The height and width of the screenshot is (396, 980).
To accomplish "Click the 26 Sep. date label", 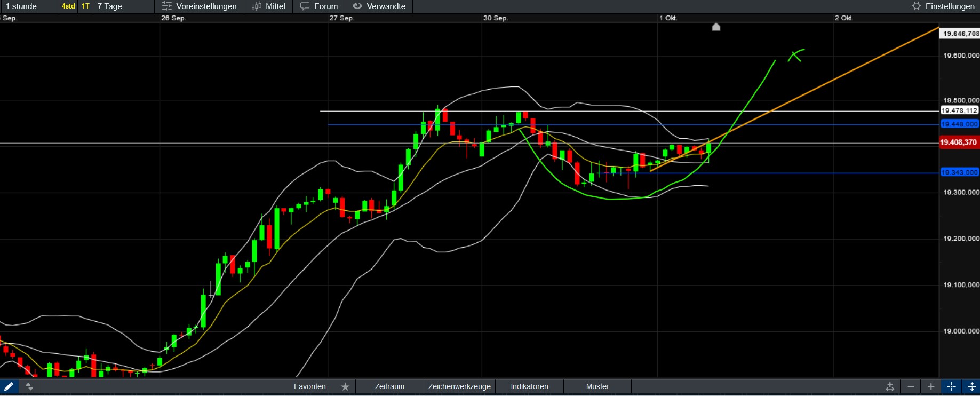I will point(173,18).
